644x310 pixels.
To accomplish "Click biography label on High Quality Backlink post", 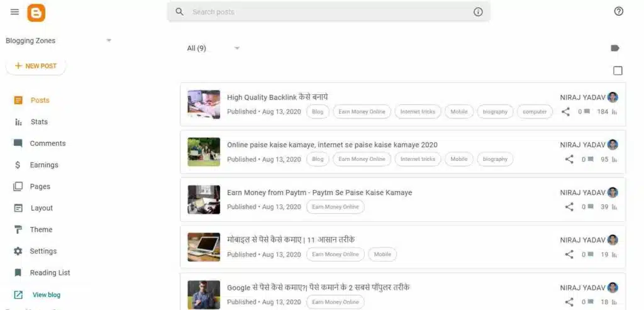I will point(495,112).
